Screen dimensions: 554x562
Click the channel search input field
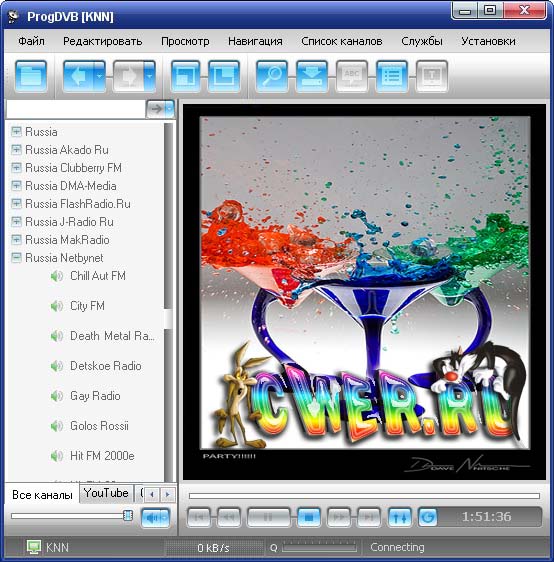(x=76, y=109)
